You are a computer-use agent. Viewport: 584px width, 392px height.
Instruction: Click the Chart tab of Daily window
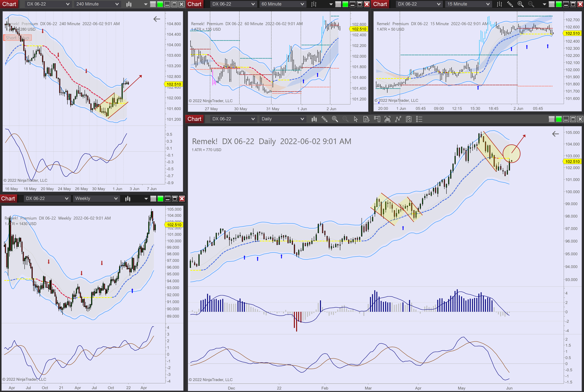pyautogui.click(x=194, y=119)
